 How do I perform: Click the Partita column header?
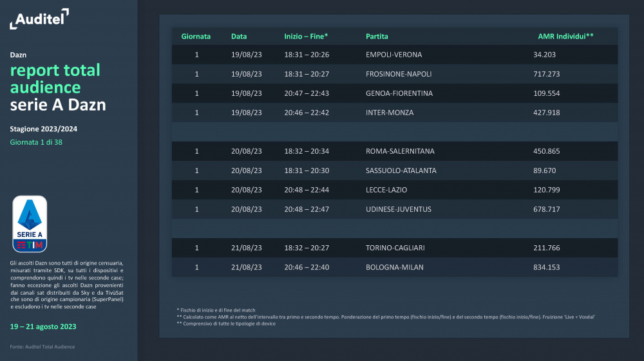(377, 37)
